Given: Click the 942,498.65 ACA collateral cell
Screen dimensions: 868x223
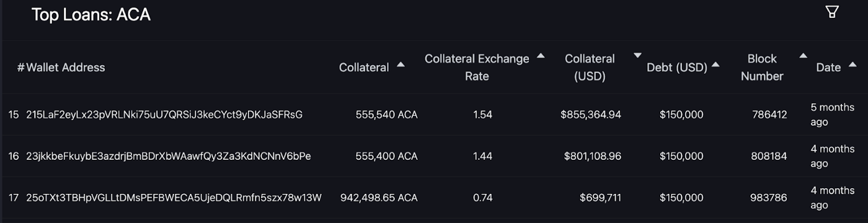Looking at the screenshot, I should point(379,198).
